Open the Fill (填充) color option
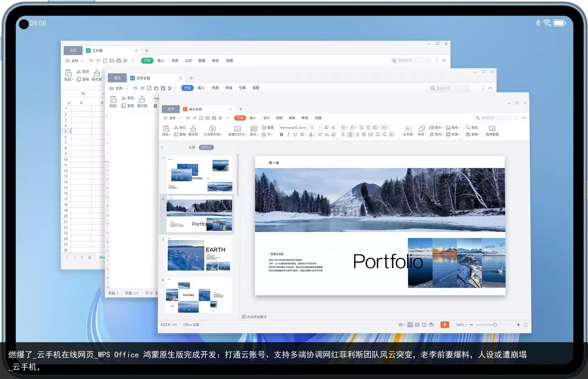588x379 pixels. point(453,128)
